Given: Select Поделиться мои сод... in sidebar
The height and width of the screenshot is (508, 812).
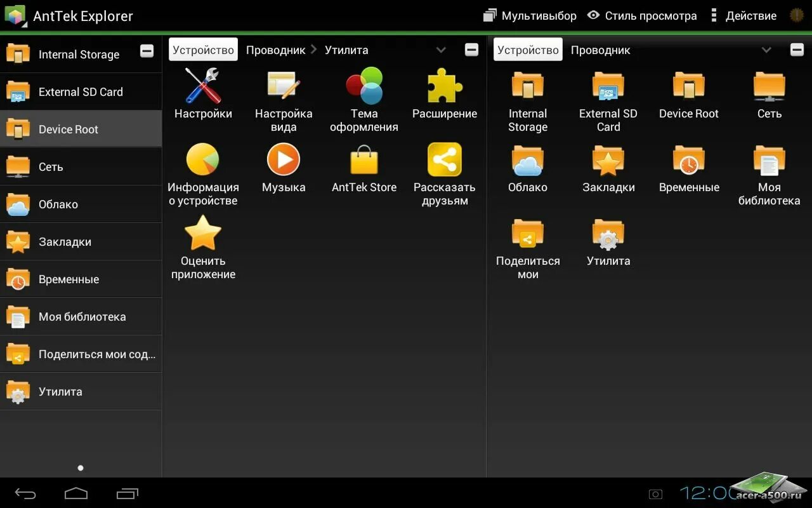Looking at the screenshot, I should 81,354.
